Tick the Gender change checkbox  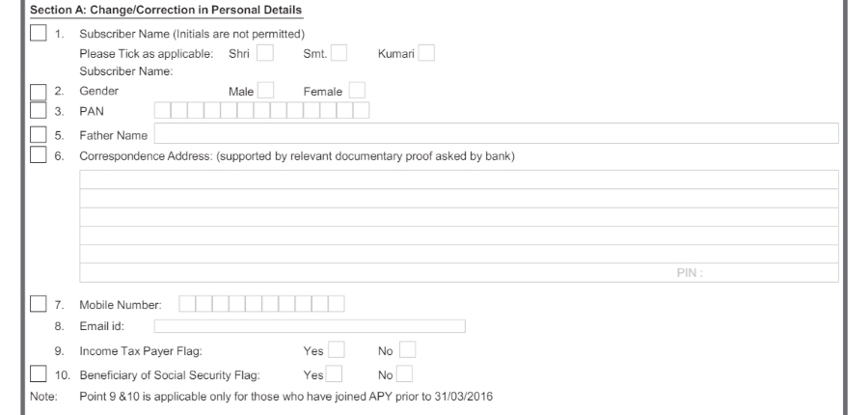click(x=39, y=92)
